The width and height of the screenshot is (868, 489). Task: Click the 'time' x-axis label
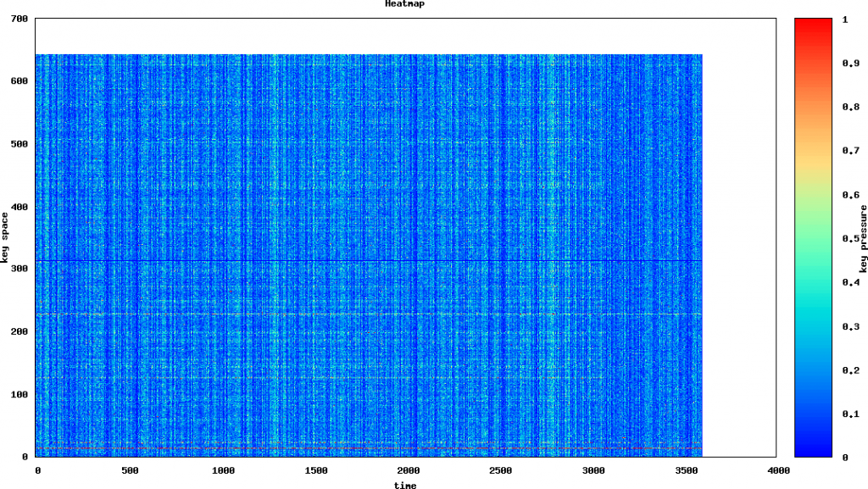[404, 485]
